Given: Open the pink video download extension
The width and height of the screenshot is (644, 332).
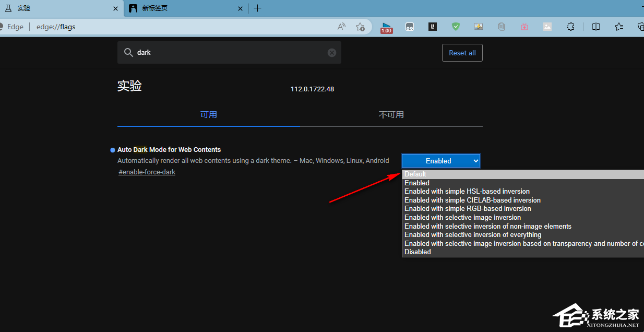Looking at the screenshot, I should pyautogui.click(x=524, y=27).
